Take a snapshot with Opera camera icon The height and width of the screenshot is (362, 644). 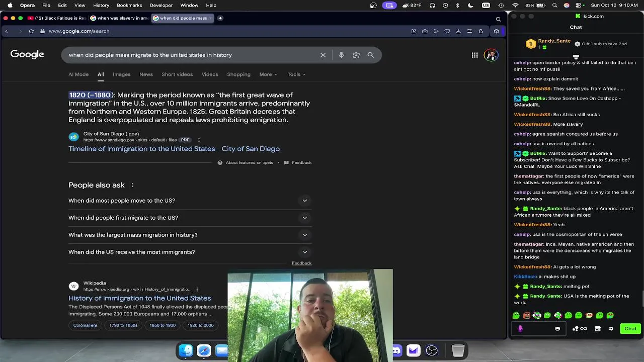pos(425,31)
